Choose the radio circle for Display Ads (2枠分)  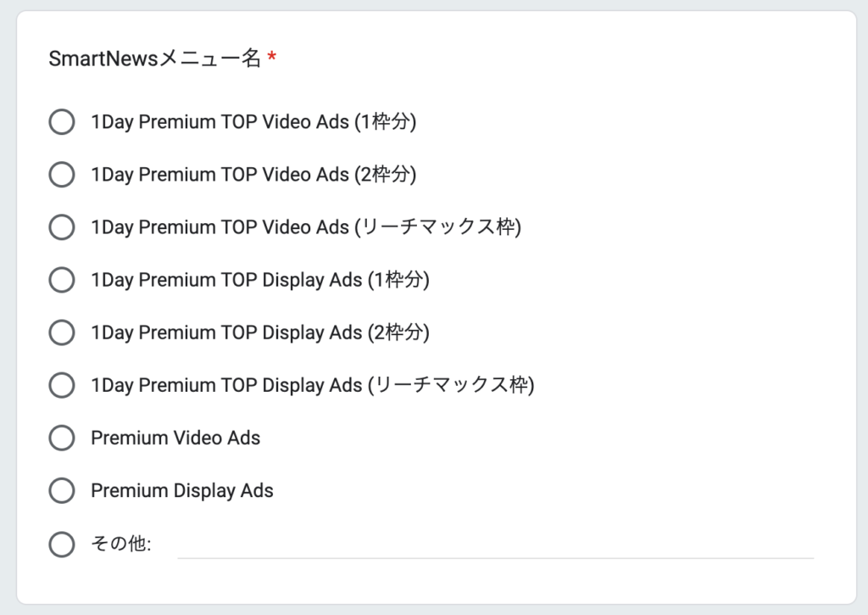pos(62,333)
